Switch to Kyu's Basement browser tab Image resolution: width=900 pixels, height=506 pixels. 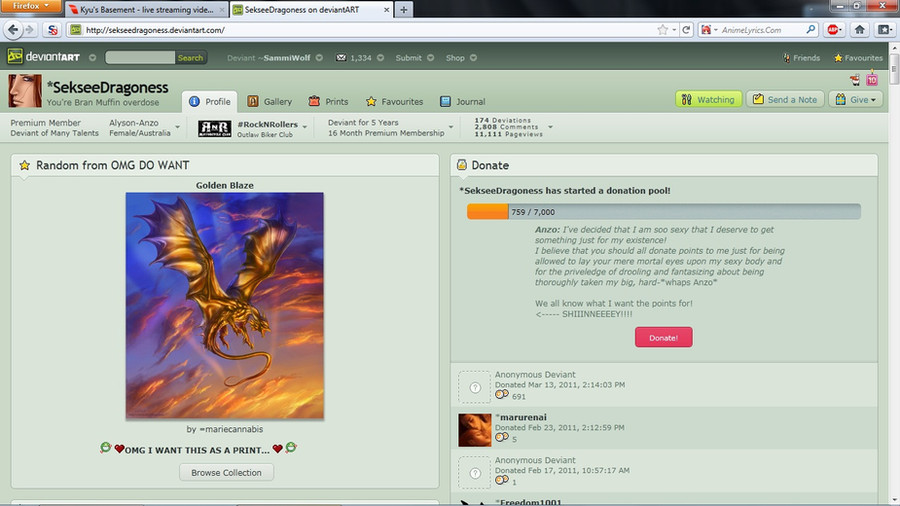click(x=147, y=10)
